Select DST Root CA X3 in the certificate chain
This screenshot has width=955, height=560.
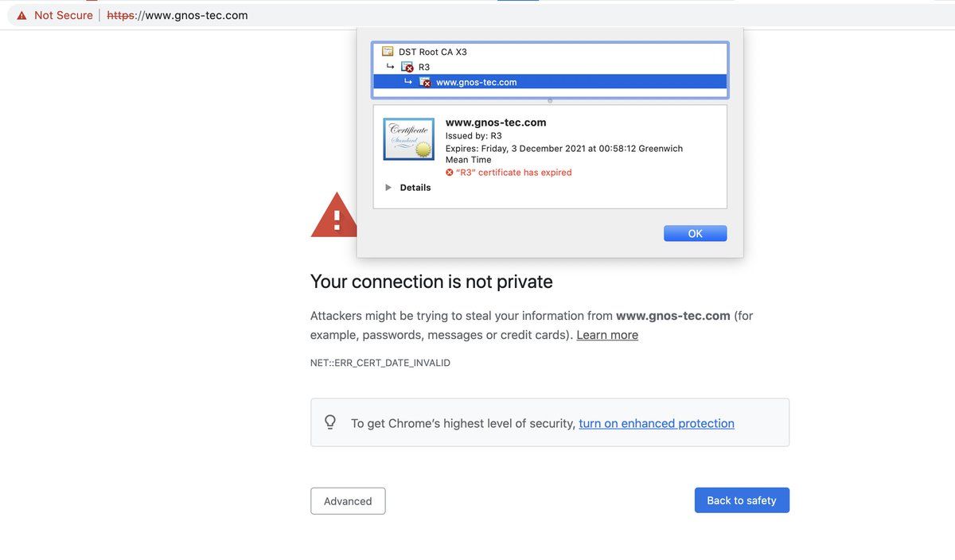pyautogui.click(x=433, y=52)
